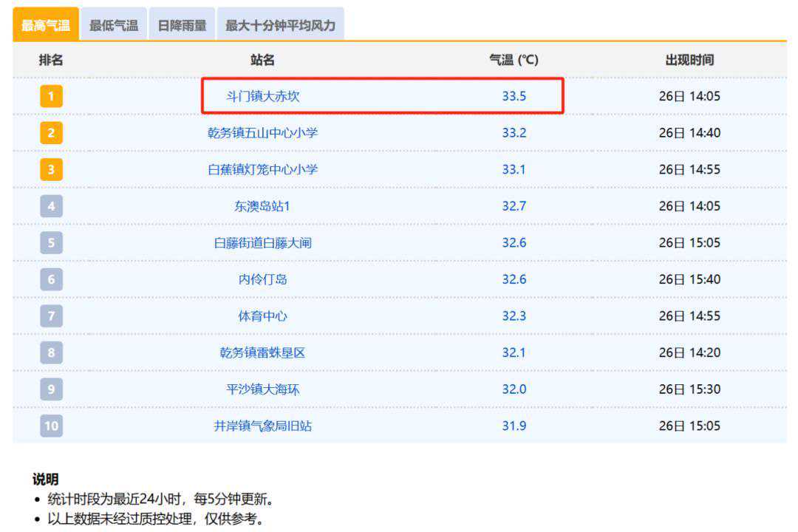Click the gray rank 7 badge

[51, 316]
